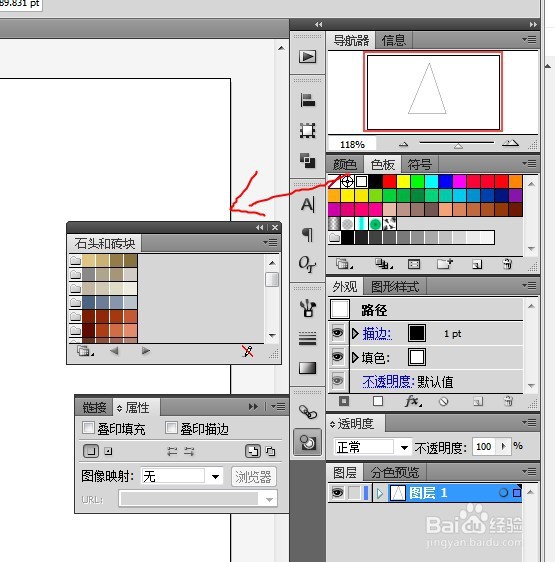Switch to the 颜色 tab

click(345, 165)
